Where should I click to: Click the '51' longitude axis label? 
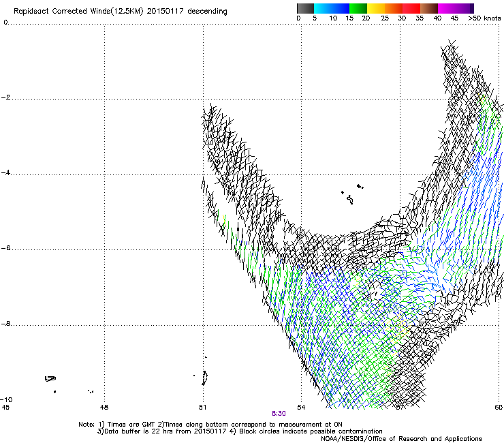[202, 408]
